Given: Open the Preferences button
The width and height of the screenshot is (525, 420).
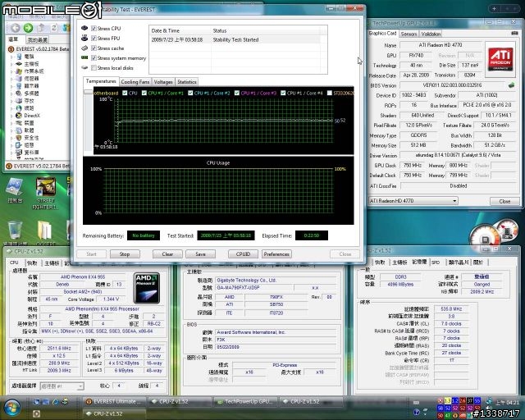Looking at the screenshot, I should click(x=276, y=254).
